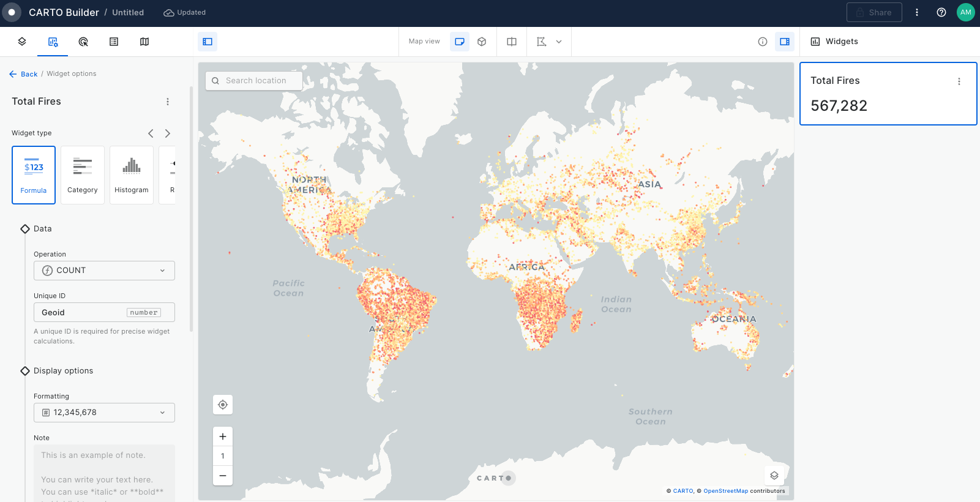
Task: Enable split dual map view
Action: click(x=512, y=42)
